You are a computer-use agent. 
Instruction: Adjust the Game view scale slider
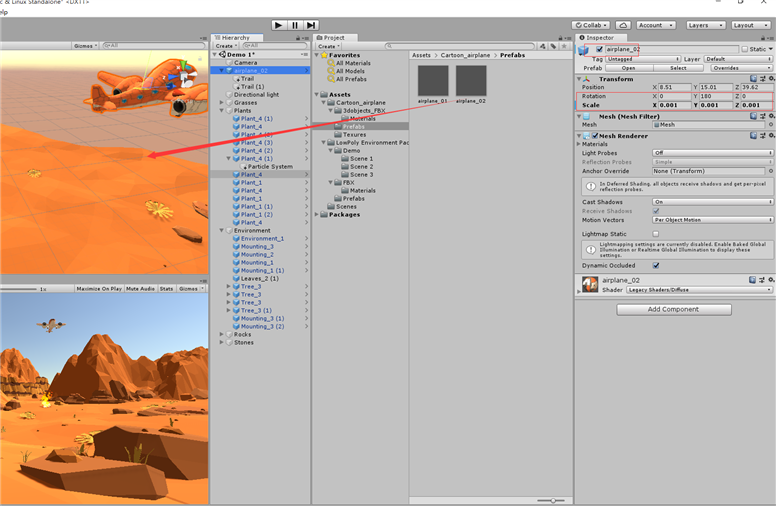pos(19,289)
